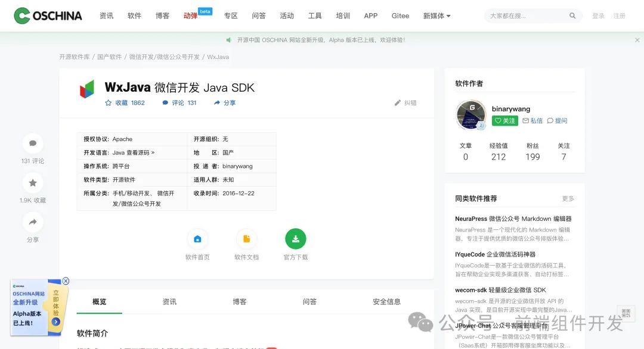Click the 纠错 pencil icon
This screenshot has width=644, height=349.
397,103
